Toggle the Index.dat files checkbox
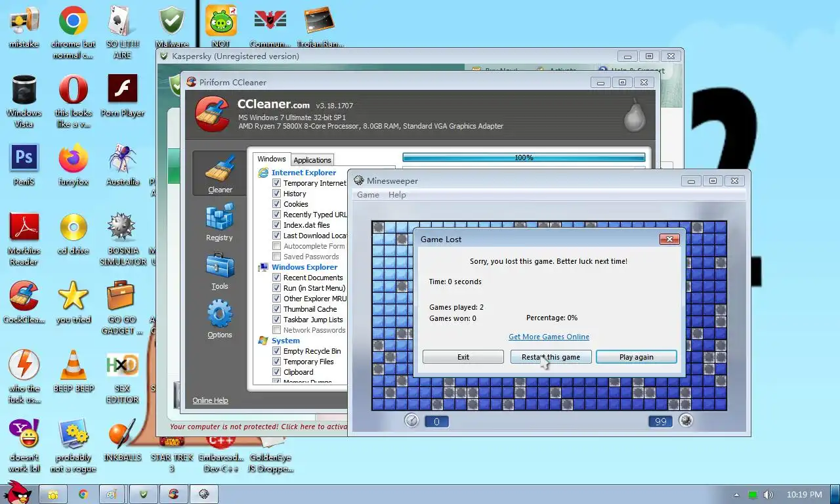840x504 pixels. (x=277, y=225)
